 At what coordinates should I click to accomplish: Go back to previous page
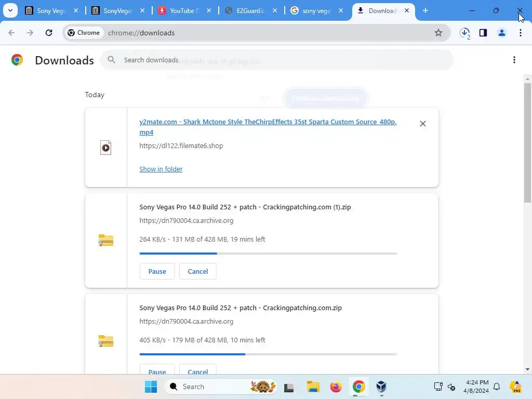(x=11, y=33)
